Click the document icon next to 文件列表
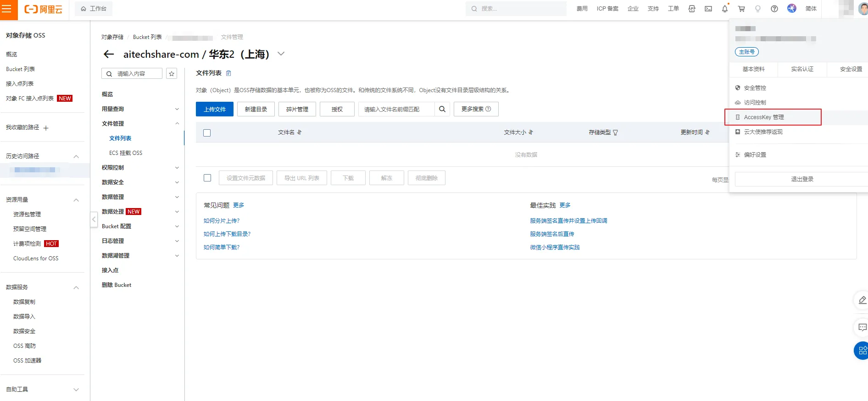Screen dimensions: 868x401 pos(228,73)
